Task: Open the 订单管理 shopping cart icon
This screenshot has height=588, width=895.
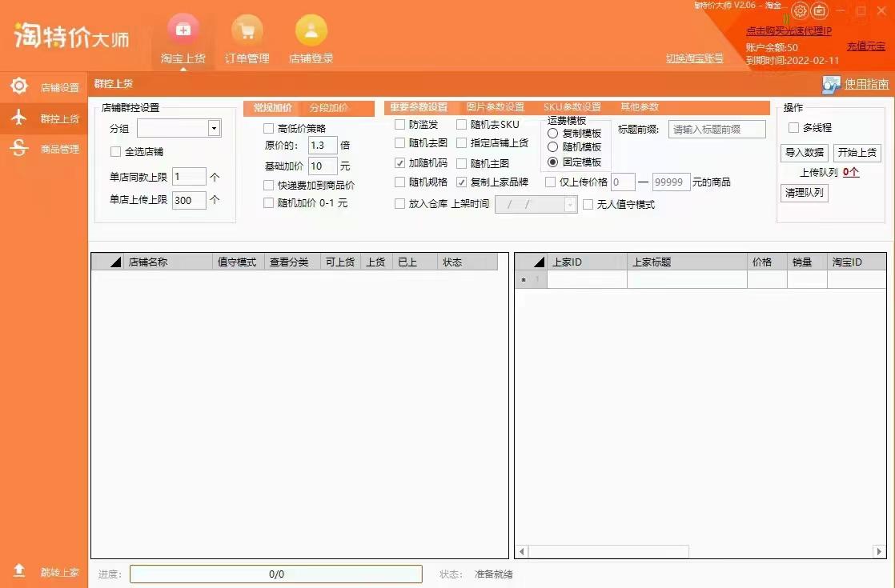Action: (x=247, y=30)
